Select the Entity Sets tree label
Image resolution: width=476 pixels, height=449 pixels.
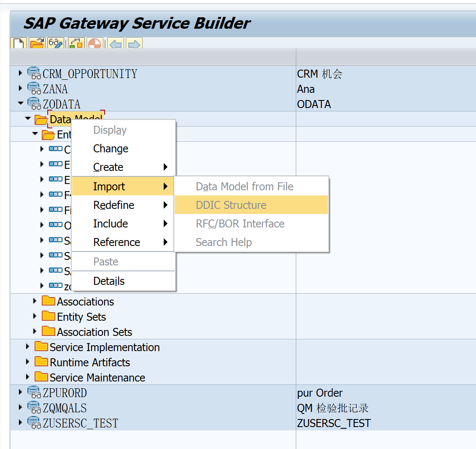(81, 316)
